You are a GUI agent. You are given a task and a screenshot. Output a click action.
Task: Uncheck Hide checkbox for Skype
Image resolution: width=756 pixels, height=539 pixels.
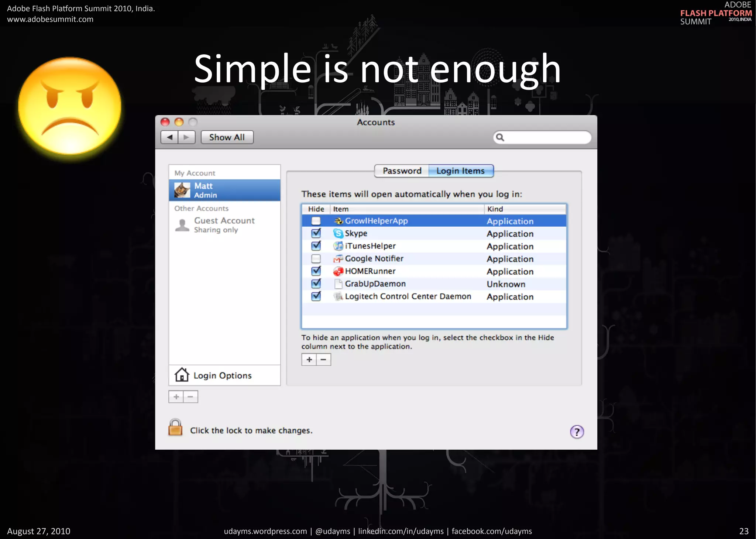coord(316,233)
